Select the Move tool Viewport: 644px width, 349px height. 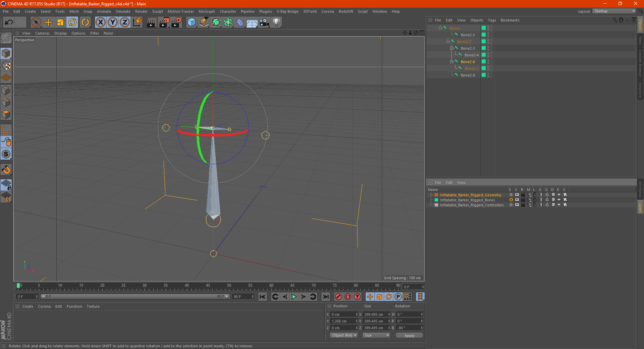point(48,22)
